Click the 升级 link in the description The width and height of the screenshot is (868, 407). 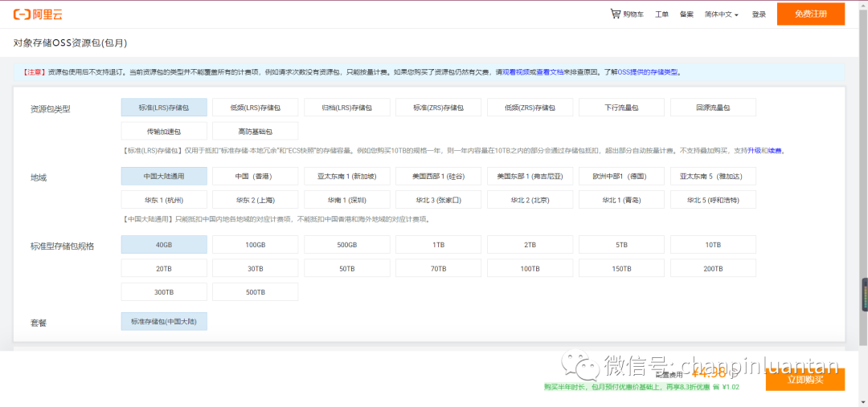click(754, 150)
